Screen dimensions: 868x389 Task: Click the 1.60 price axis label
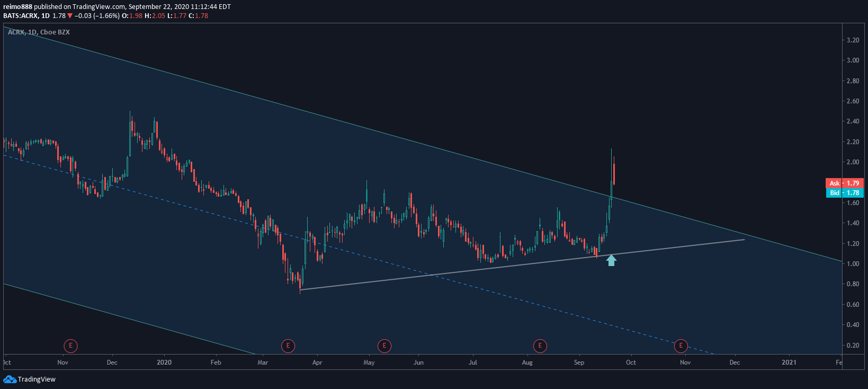pyautogui.click(x=853, y=203)
